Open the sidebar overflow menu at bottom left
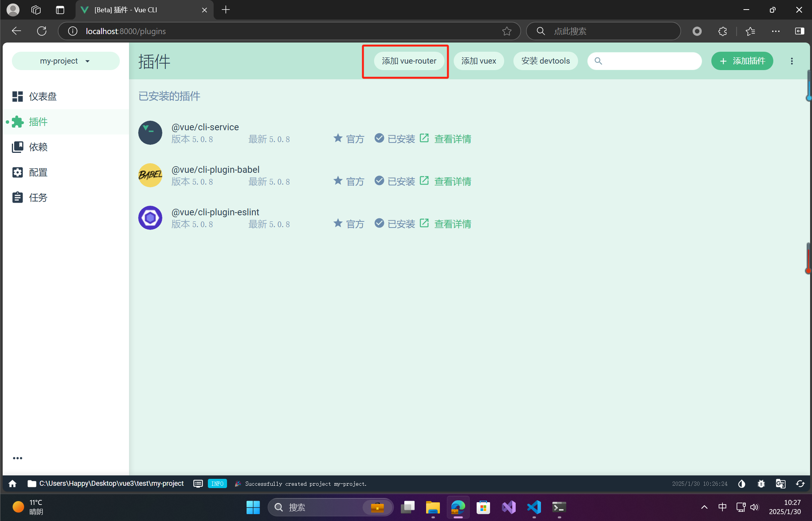Image resolution: width=812 pixels, height=521 pixels. coord(18,458)
